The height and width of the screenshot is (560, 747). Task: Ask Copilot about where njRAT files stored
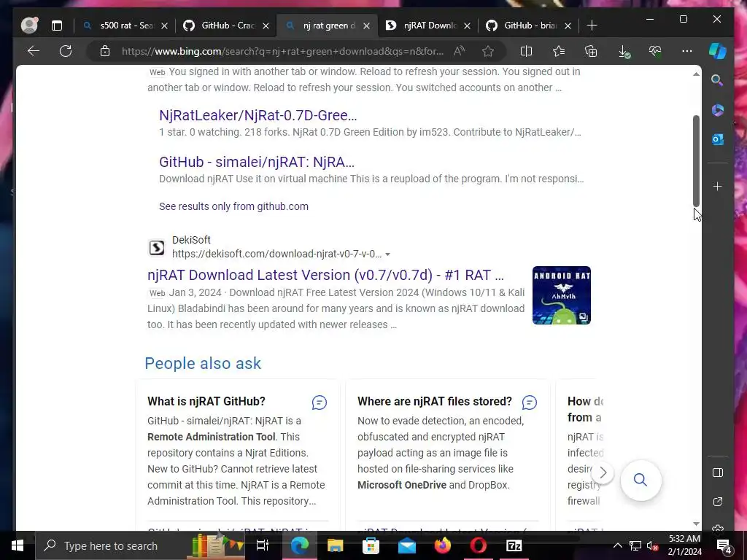(530, 402)
